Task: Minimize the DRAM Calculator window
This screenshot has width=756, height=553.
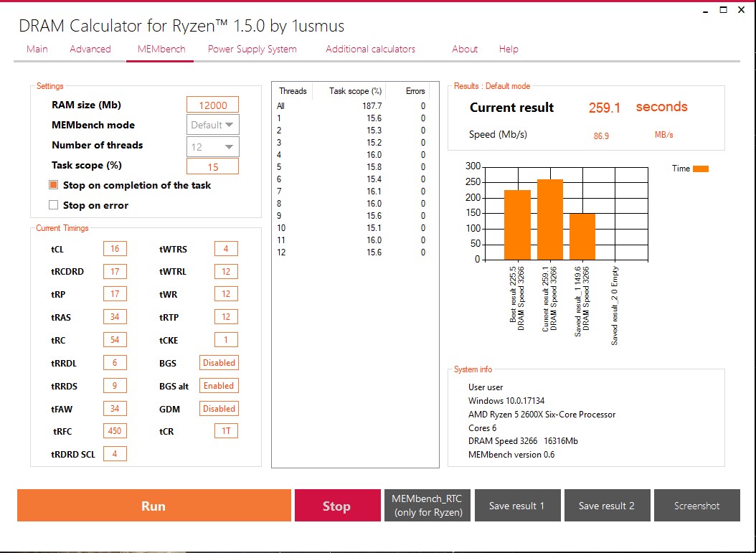Action: 705,9
